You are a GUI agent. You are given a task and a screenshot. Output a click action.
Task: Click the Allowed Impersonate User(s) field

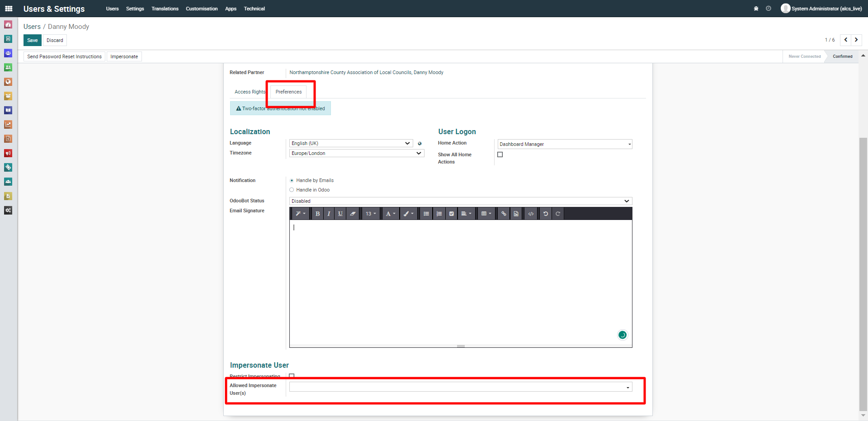coord(458,387)
